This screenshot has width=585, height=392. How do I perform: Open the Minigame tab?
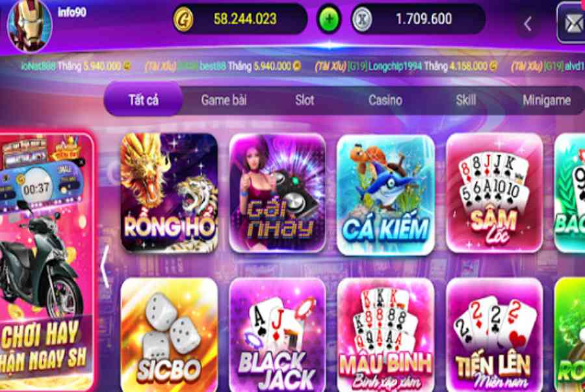click(547, 100)
